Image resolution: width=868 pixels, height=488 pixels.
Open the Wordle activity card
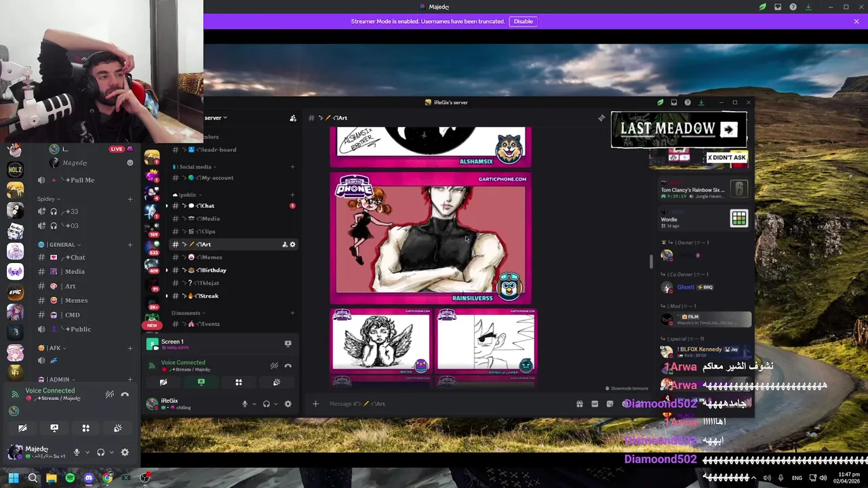point(704,218)
